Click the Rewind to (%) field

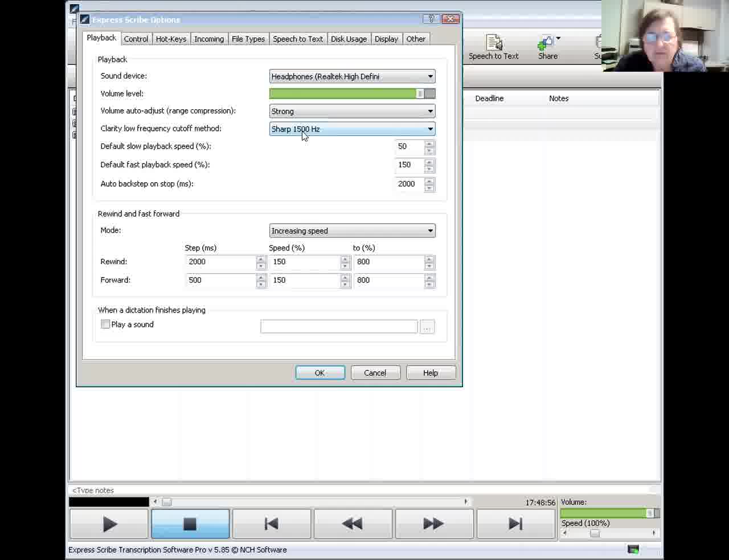coord(390,262)
